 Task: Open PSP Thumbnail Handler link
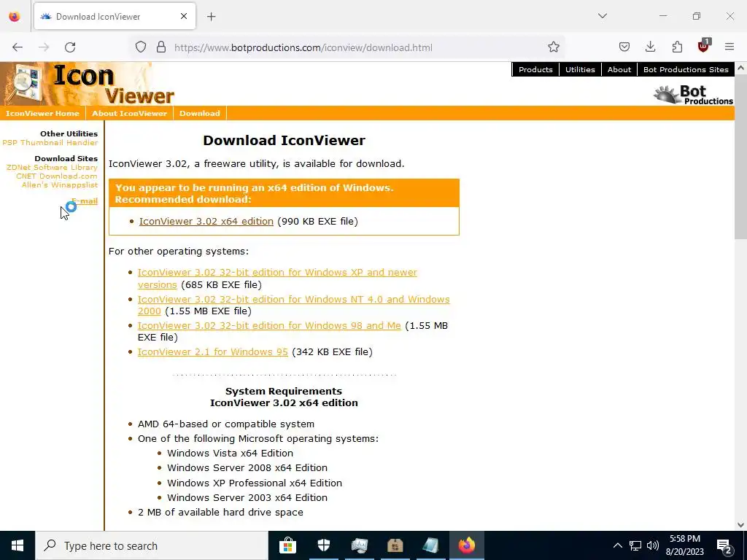coord(50,143)
